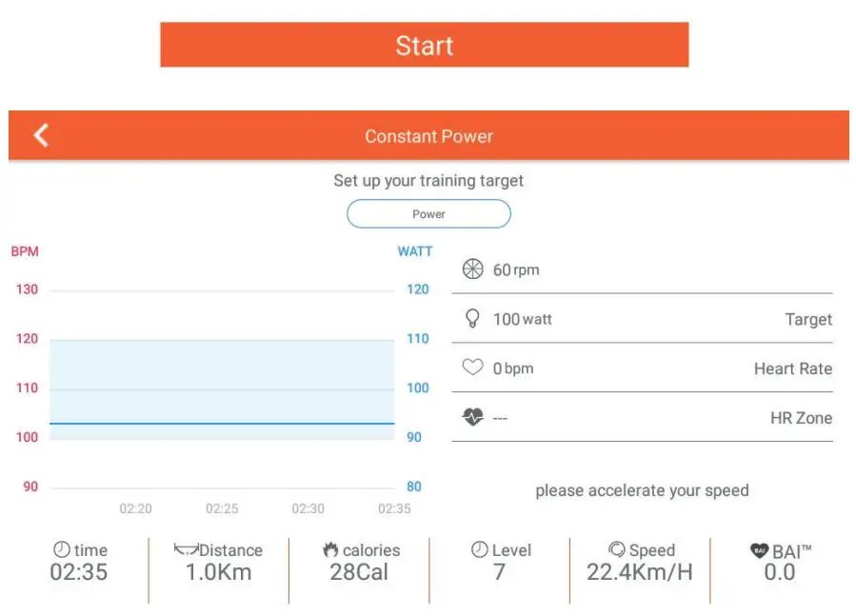Tap the 22.4Km/H speed value
856x616 pixels.
pos(639,573)
